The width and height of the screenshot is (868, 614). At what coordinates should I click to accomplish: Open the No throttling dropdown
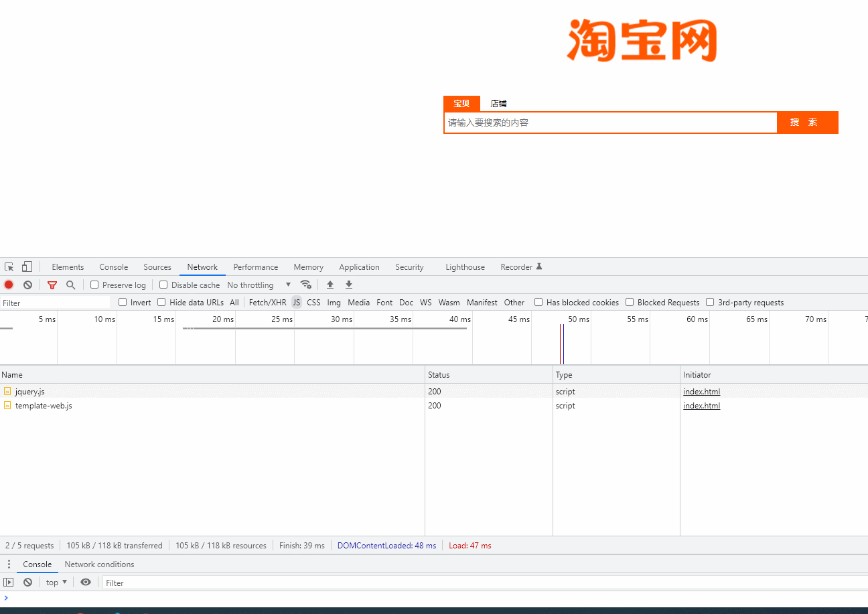259,285
